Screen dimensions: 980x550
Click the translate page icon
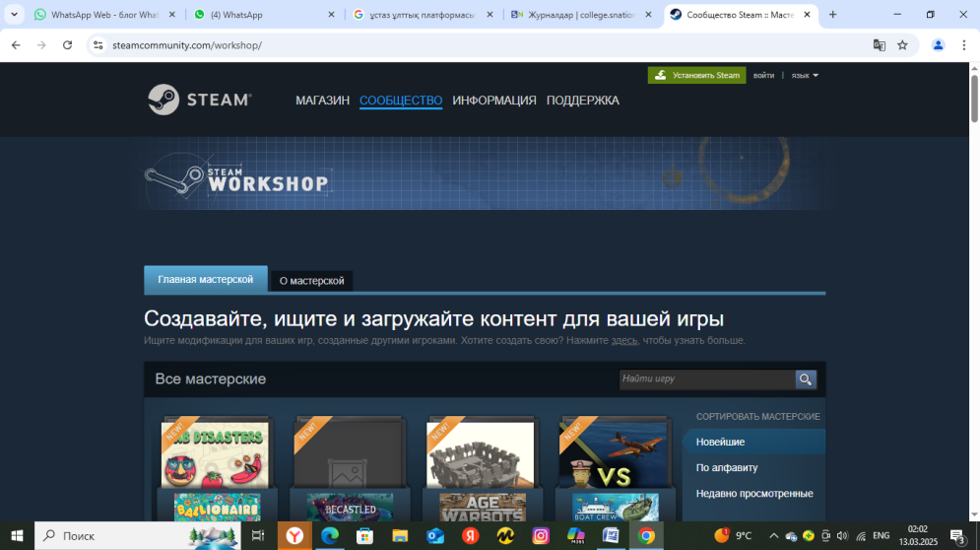coord(879,45)
